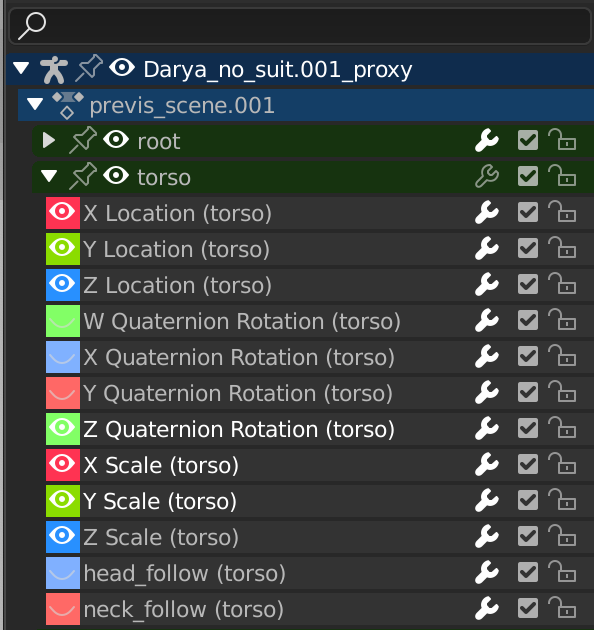Uncheck mute checkbox for Y Location (torso)
Image resolution: width=594 pixels, height=630 pixels.
(528, 248)
